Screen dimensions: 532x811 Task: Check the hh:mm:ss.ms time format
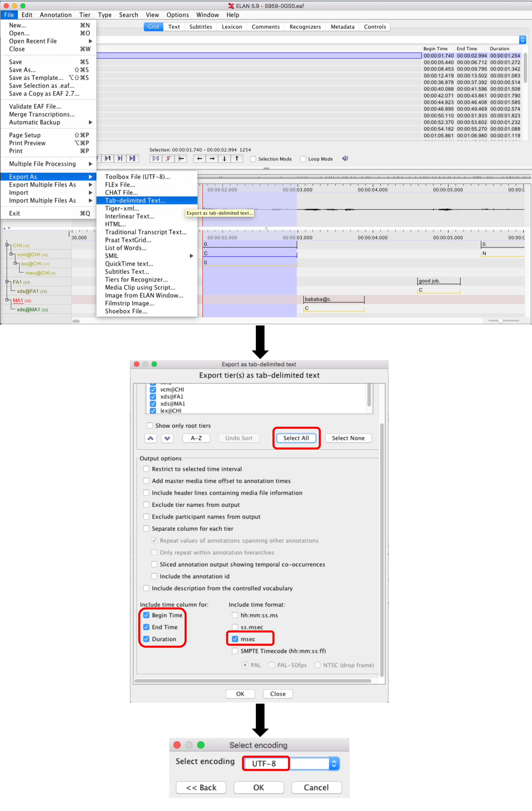[235, 615]
